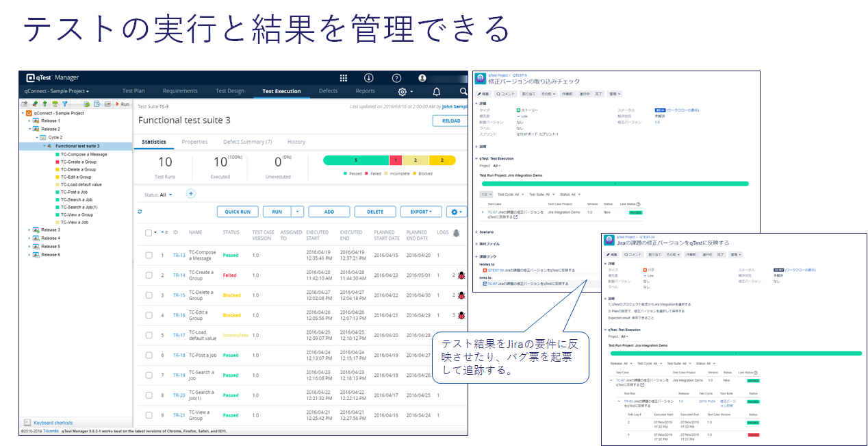Click the Keyboard shortcuts icon at bottom

pyautogui.click(x=28, y=423)
